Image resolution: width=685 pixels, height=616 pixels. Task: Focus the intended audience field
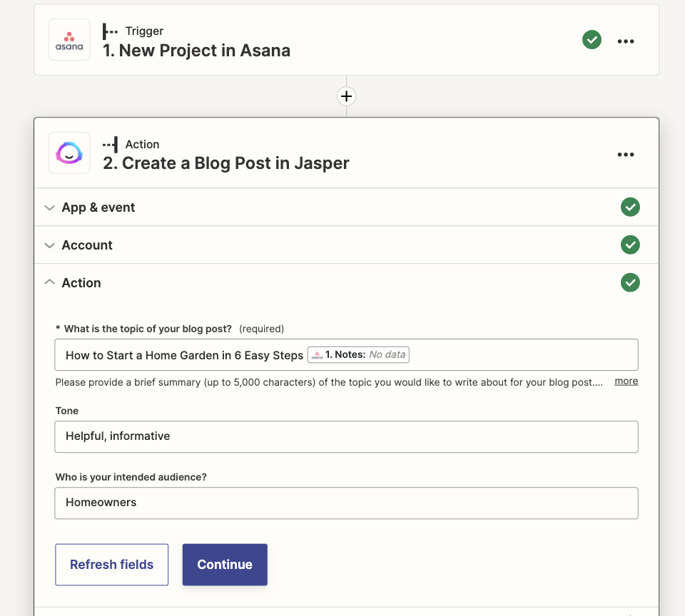(x=346, y=503)
